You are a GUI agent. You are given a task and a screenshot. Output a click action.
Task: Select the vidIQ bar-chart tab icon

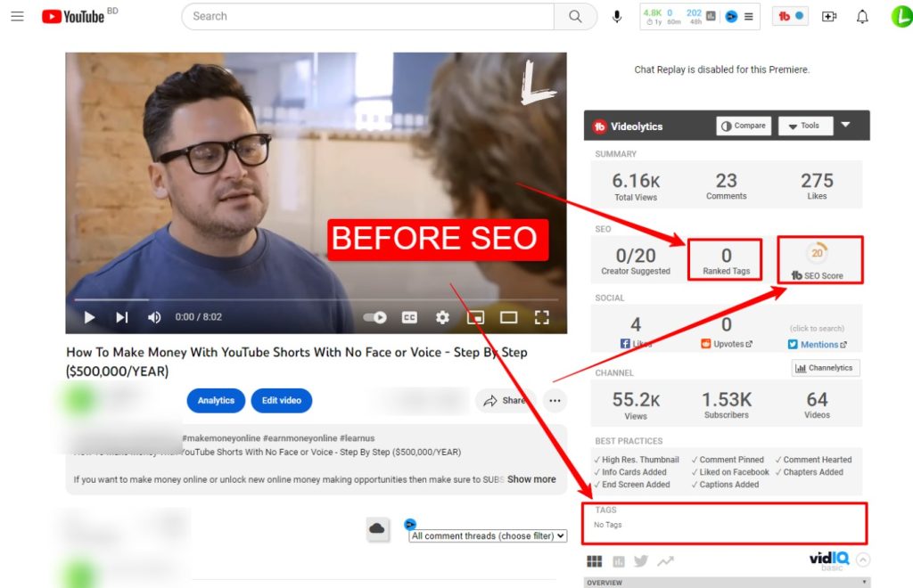point(619,561)
